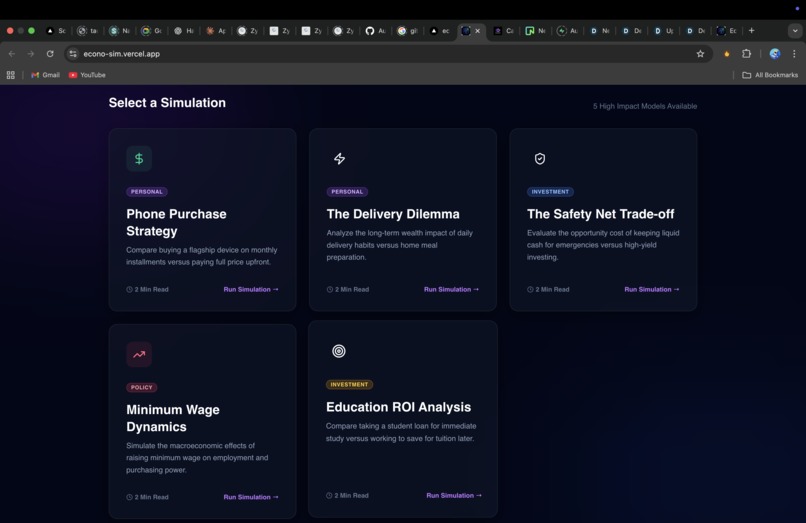Open the Chrome profile avatar
The image size is (806, 523).
(x=775, y=53)
